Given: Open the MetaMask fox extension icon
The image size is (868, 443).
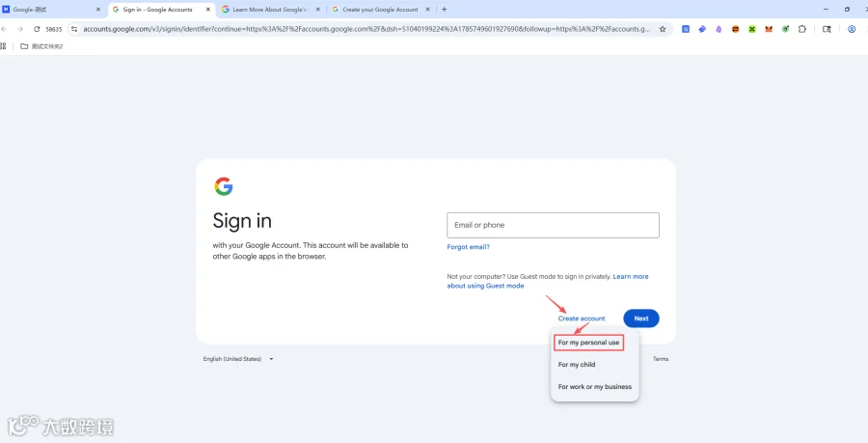Looking at the screenshot, I should click(769, 29).
